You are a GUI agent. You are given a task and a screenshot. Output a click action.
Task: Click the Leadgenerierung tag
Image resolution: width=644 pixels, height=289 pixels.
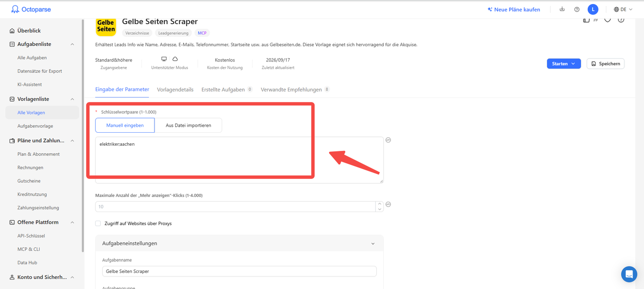(174, 33)
